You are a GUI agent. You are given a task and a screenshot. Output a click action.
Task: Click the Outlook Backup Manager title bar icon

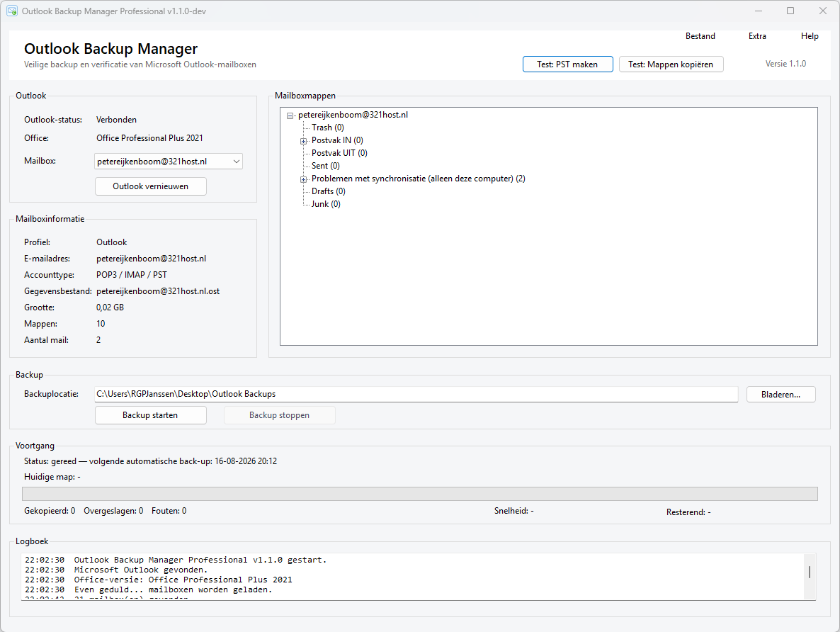click(12, 11)
